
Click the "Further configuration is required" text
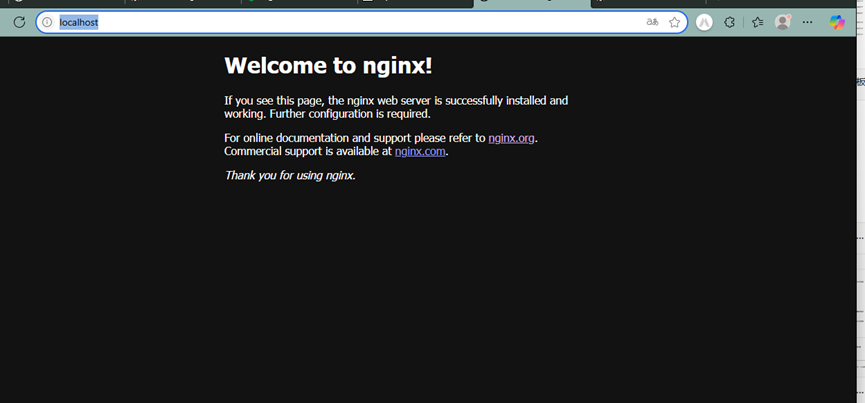tap(350, 114)
